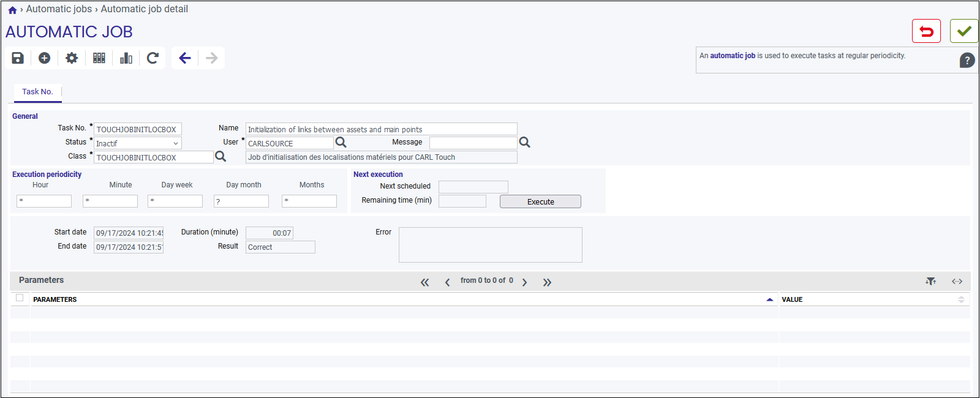Click the Message input field
Screen dimensions: 980x398
pos(473,143)
